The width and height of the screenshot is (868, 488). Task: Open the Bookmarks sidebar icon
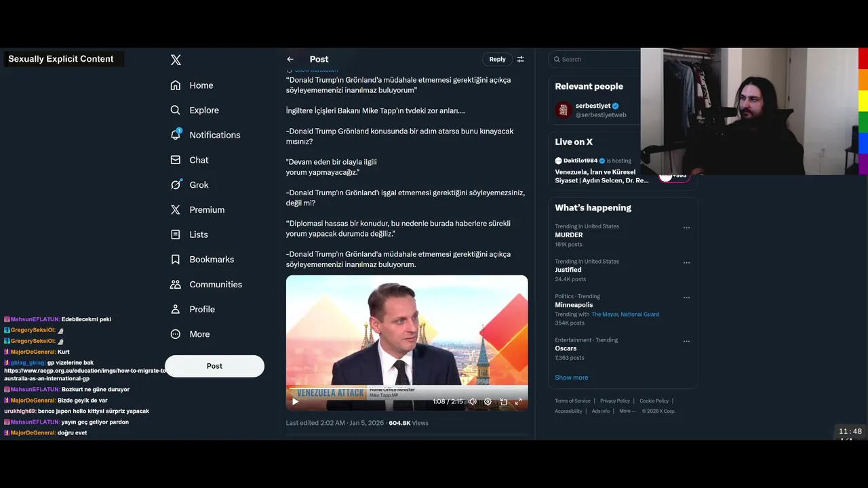coord(176,260)
